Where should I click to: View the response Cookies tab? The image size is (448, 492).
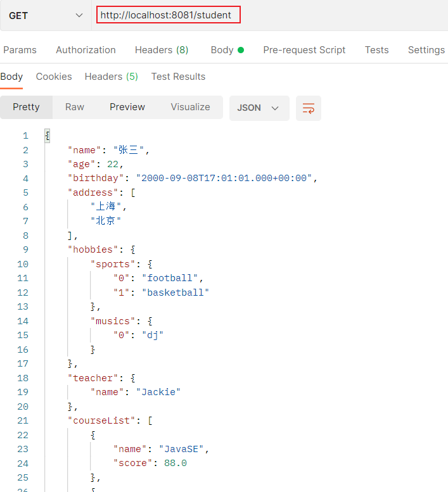click(54, 77)
